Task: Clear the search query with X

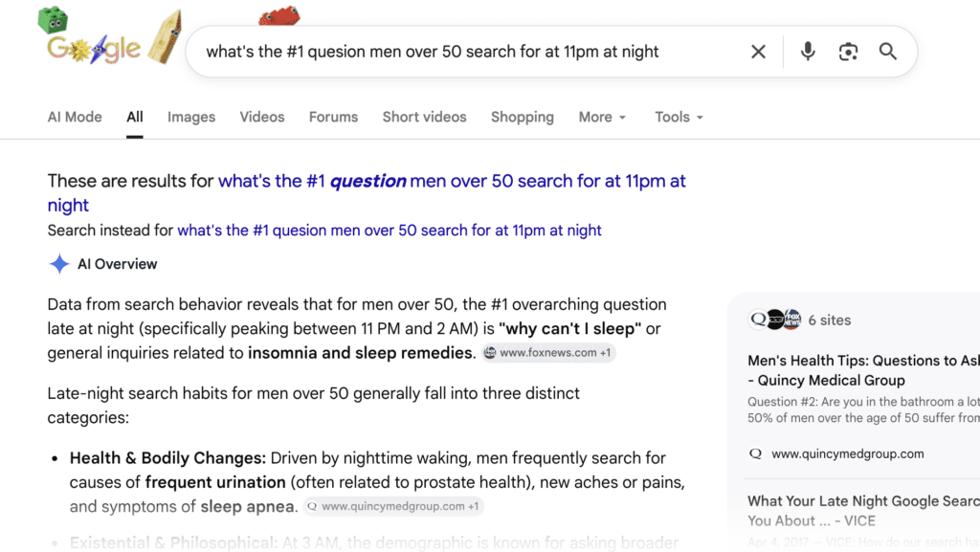Action: [758, 52]
